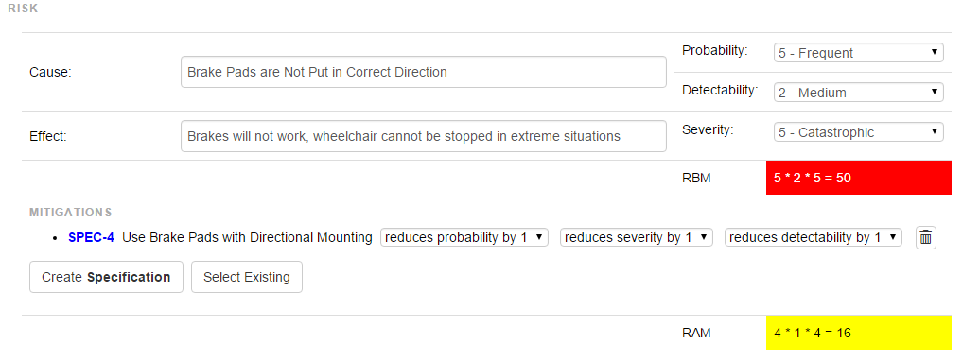Click the Select Existing button
This screenshot has height=360, width=980.
tap(247, 277)
